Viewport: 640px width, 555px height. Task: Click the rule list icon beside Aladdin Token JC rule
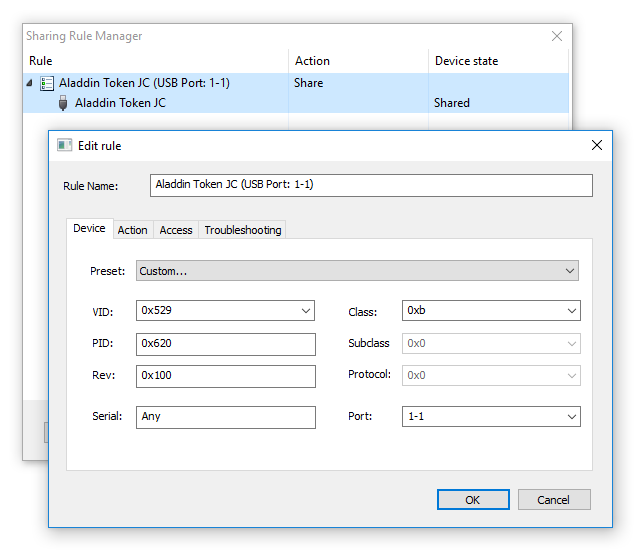click(47, 83)
